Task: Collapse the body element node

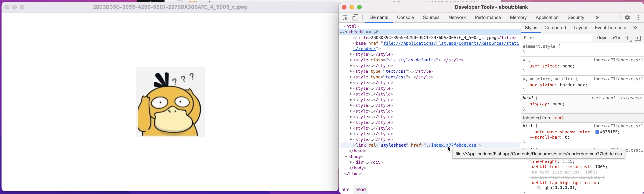Action: 346,157
